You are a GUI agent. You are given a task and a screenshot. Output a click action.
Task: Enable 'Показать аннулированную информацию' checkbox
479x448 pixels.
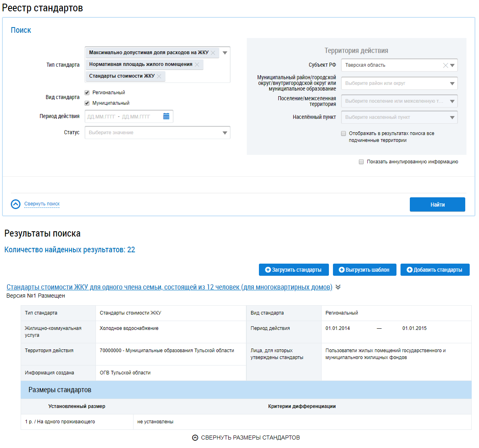click(x=361, y=162)
